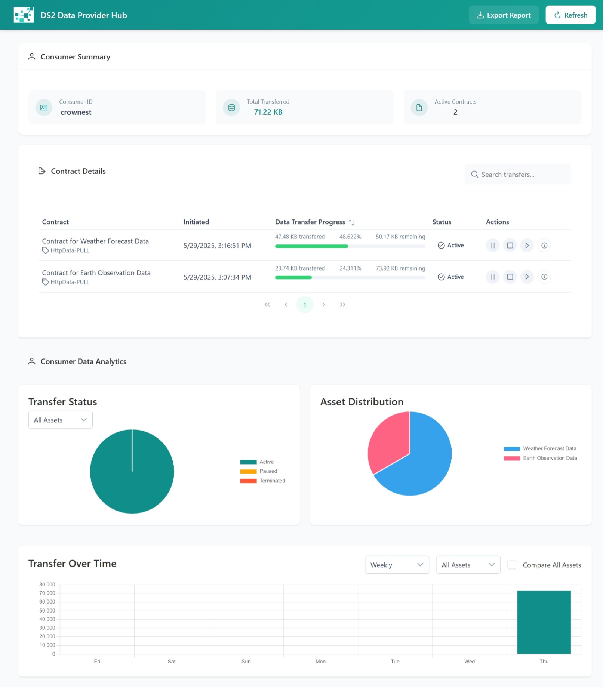Pause the Earth Observation Data transfer
603x700 pixels.
tap(493, 277)
